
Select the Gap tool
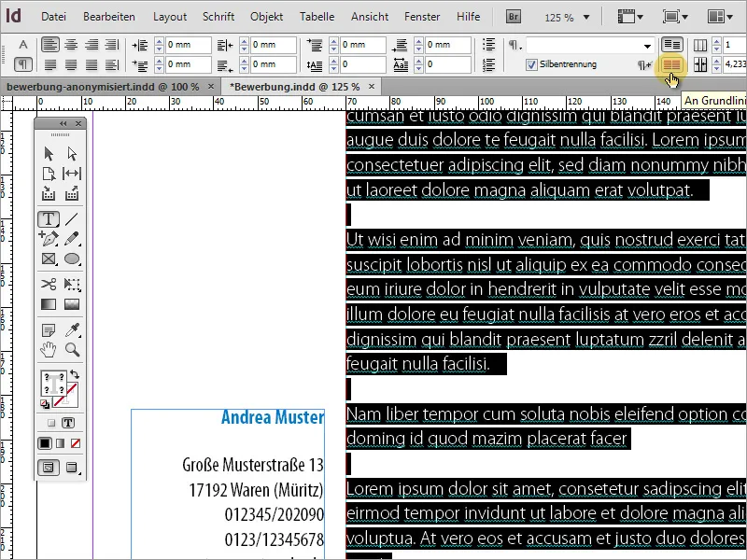[72, 174]
